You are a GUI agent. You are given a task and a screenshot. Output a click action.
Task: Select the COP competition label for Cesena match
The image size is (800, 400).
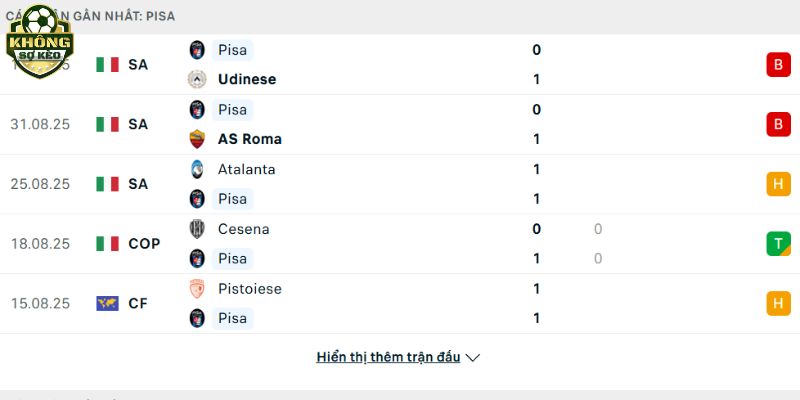click(144, 243)
